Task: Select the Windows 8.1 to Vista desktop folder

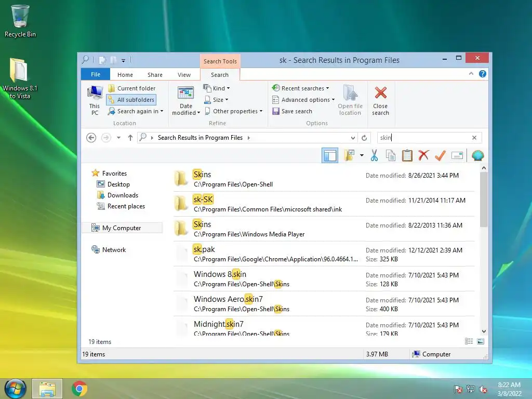Action: (x=20, y=78)
